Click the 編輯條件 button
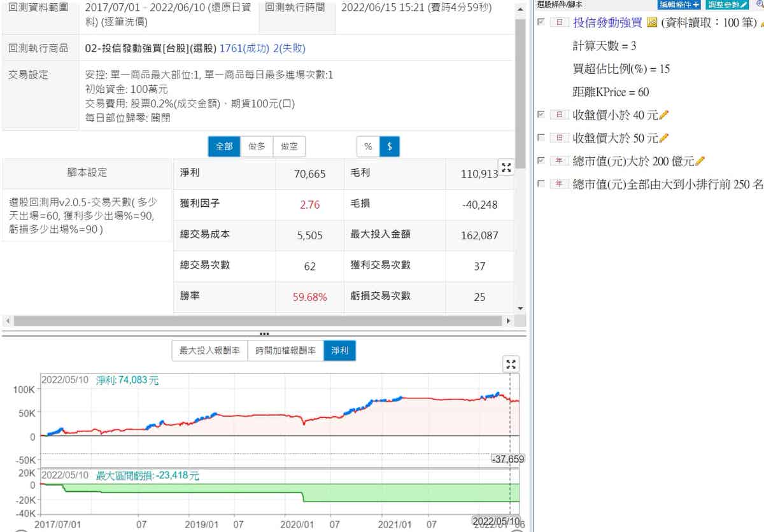Image resolution: width=764 pixels, height=532 pixels. click(x=679, y=4)
